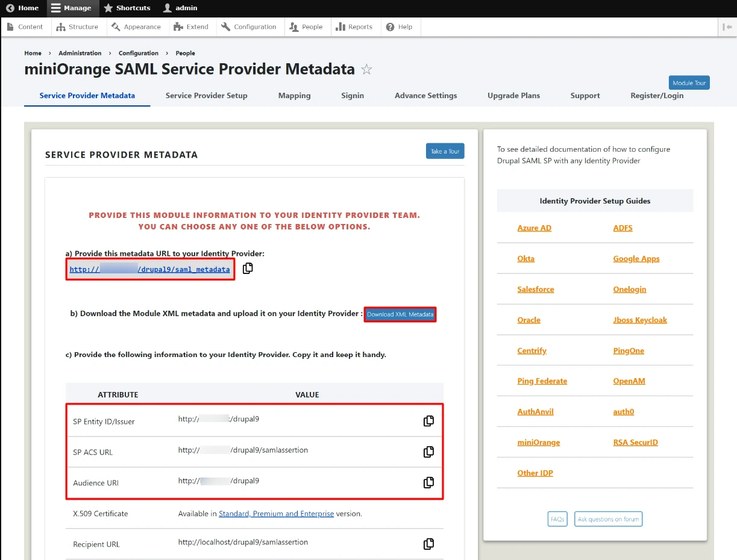Copy the SP Entity ID/Issuer value
This screenshot has height=560, width=737.
[x=428, y=421]
